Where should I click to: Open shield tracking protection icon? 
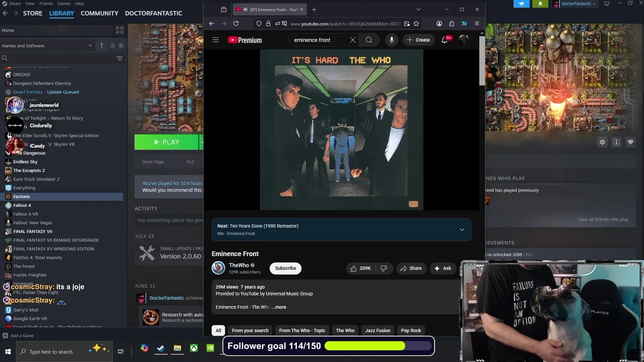(x=259, y=24)
